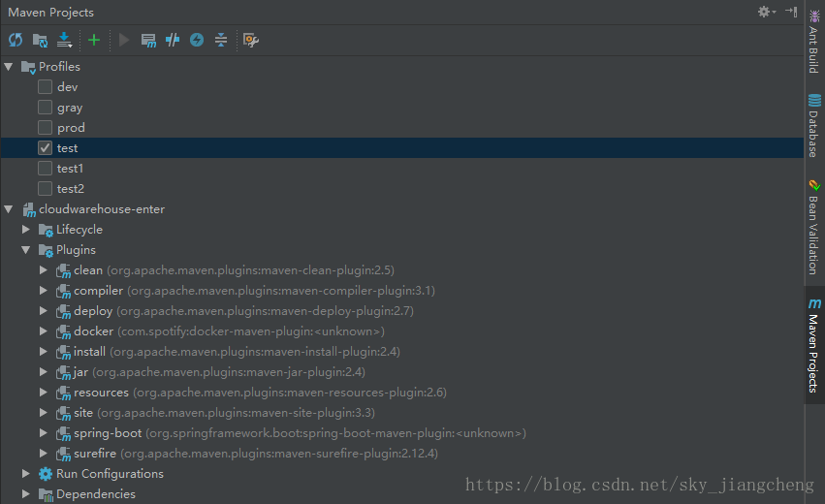The image size is (825, 504).
Task: Hide the Maven Projects tool window
Action: coord(791,12)
